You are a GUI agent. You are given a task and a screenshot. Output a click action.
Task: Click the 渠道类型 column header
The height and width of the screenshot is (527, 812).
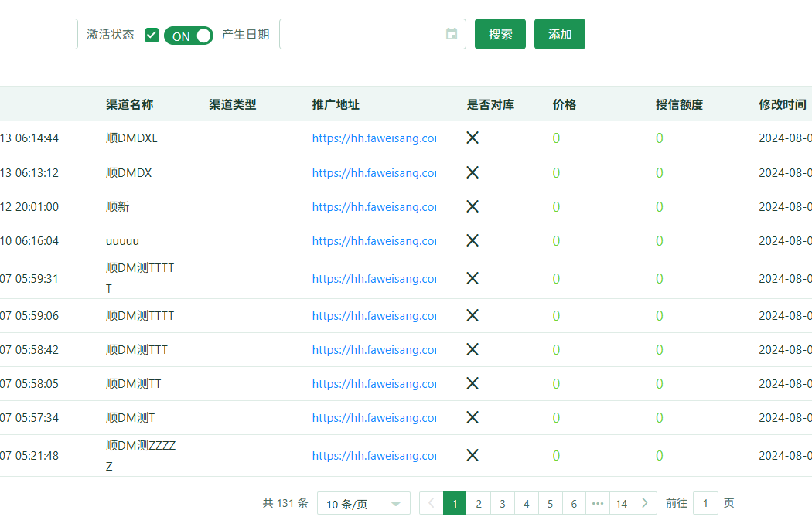click(x=233, y=104)
